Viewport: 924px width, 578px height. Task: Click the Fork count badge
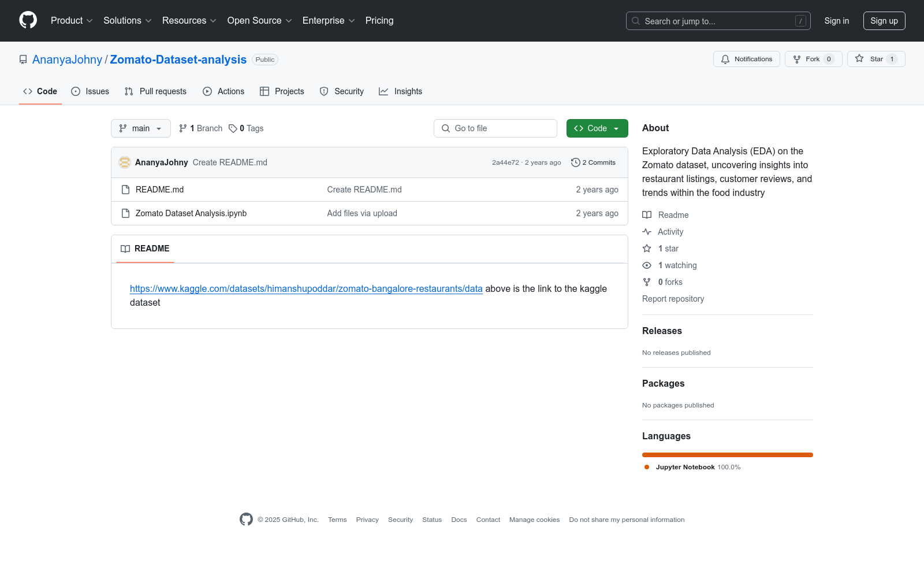coord(829,59)
